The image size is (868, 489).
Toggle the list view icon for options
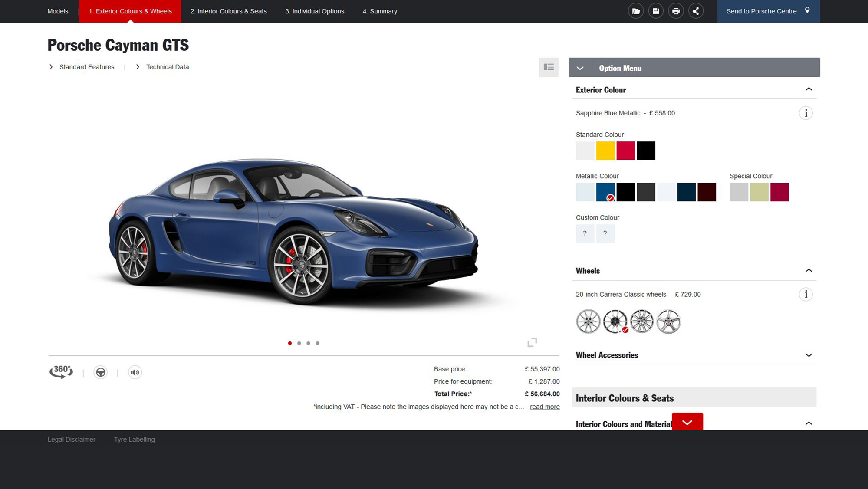pos(549,67)
